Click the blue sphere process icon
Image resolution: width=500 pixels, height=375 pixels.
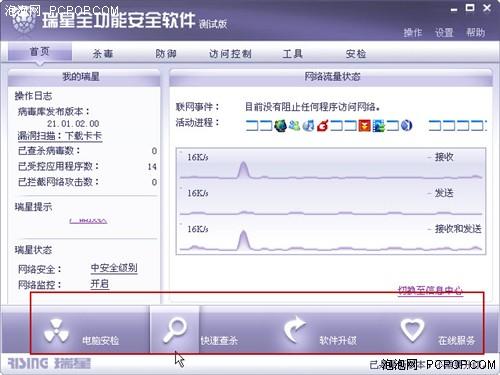point(406,126)
